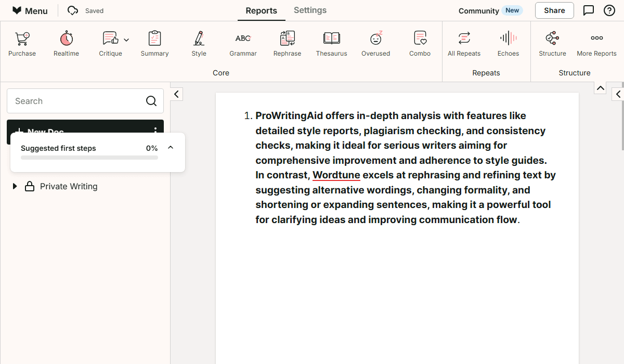Open More Reports menu
The height and width of the screenshot is (364, 624).
tap(596, 44)
